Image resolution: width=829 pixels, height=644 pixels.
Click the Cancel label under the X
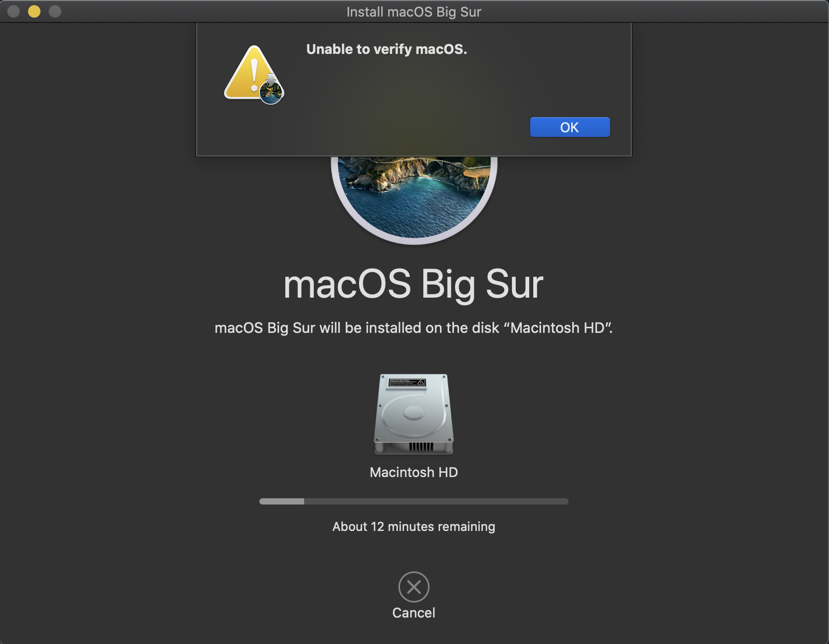414,613
